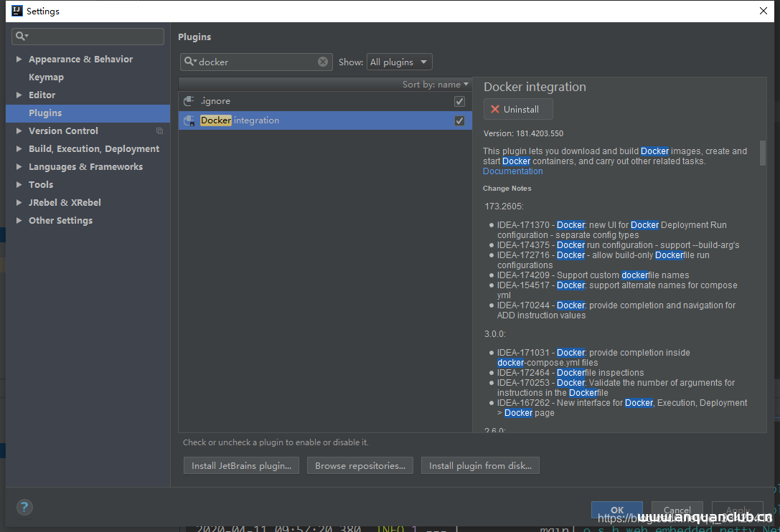Click the IDEA-171370 change note
Viewport: 780px width, 532px height.
612,229
